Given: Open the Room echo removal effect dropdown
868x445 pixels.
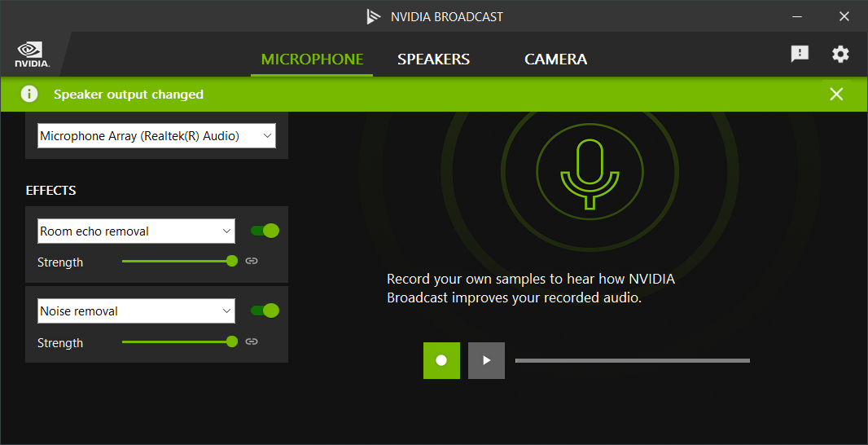Looking at the screenshot, I should click(x=136, y=231).
